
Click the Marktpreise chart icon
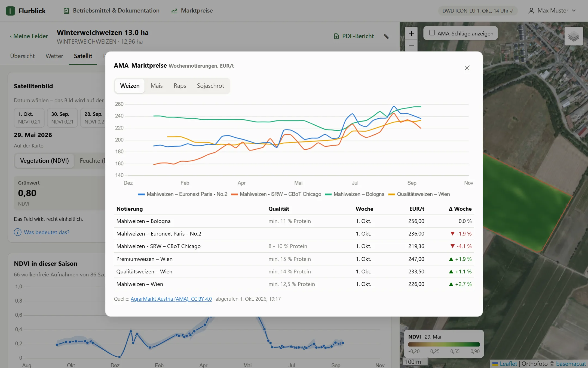[174, 11]
